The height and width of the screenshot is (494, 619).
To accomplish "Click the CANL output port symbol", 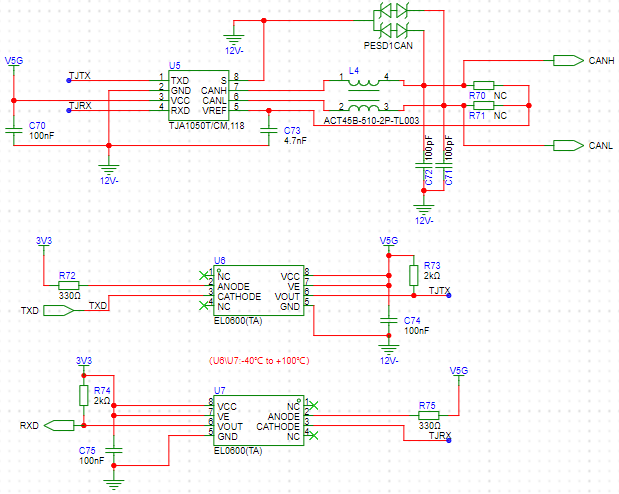I will tap(568, 145).
